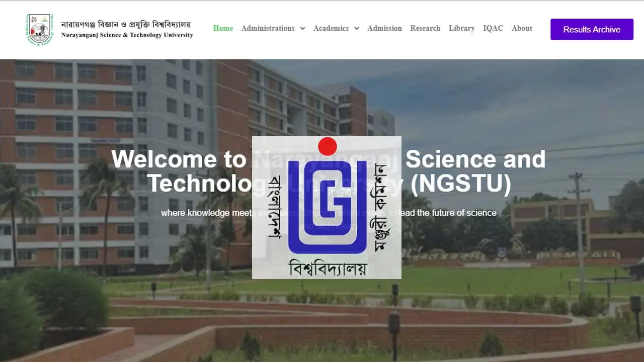Open the IQAC page

[x=493, y=28]
